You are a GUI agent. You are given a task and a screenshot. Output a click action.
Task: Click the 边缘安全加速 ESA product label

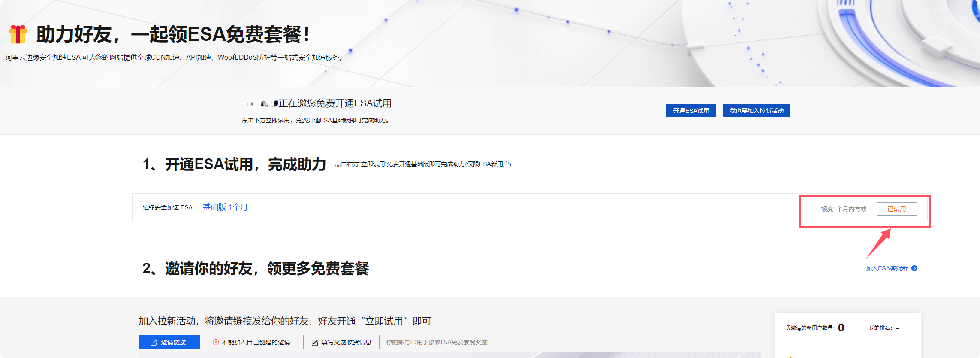[167, 207]
